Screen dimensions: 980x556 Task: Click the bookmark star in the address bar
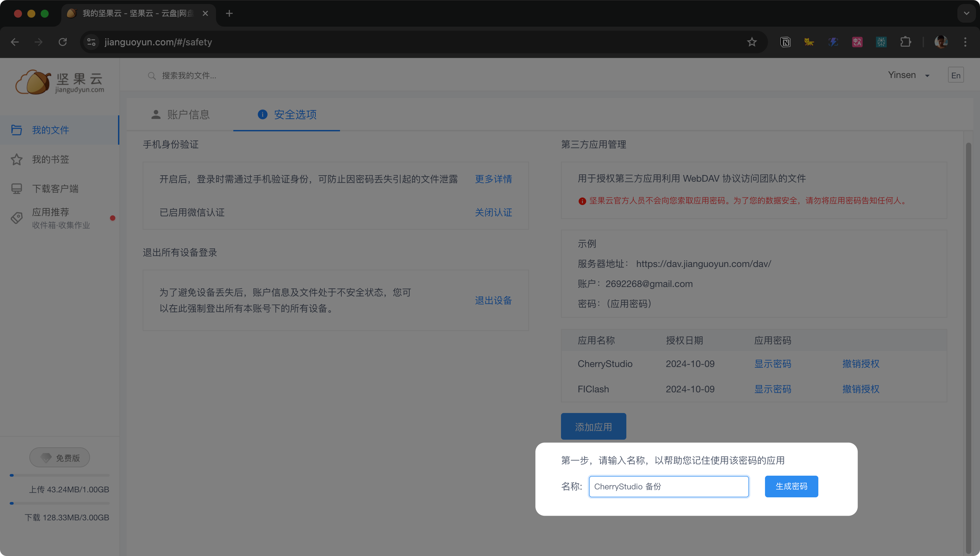click(x=752, y=42)
